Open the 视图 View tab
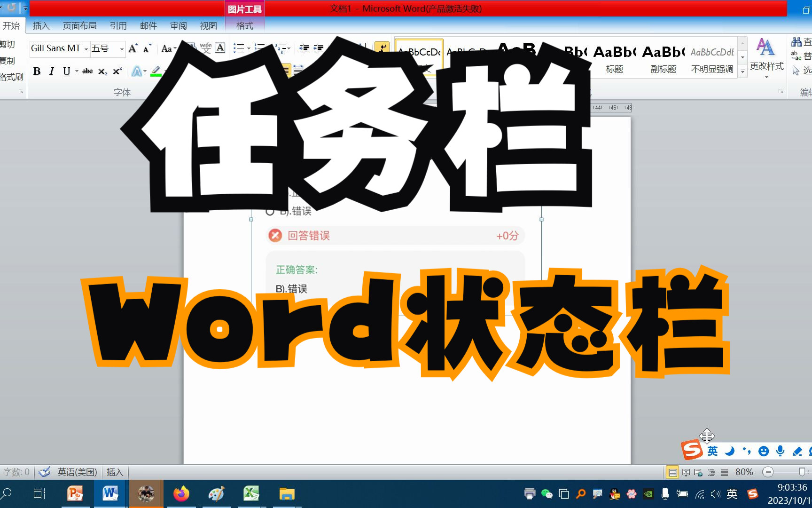The image size is (812, 508). click(209, 25)
